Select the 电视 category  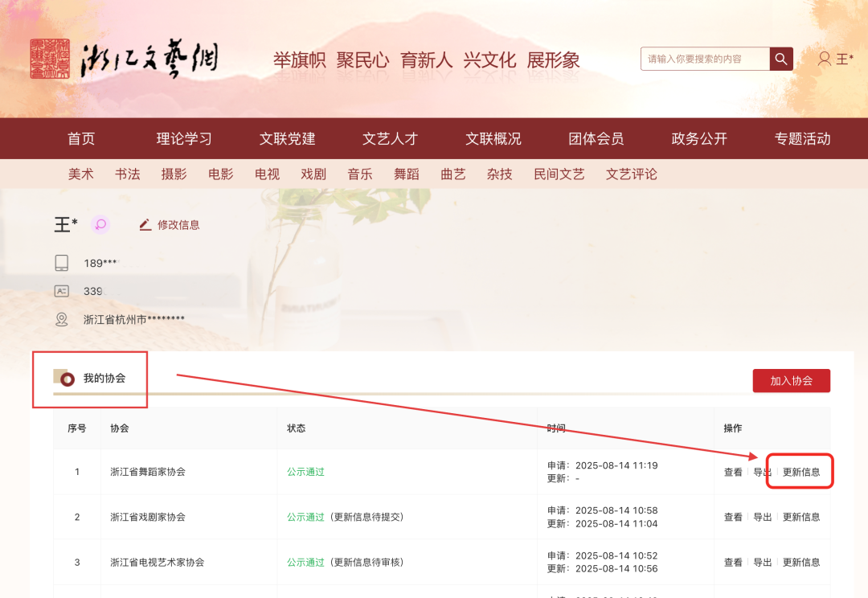(x=267, y=174)
